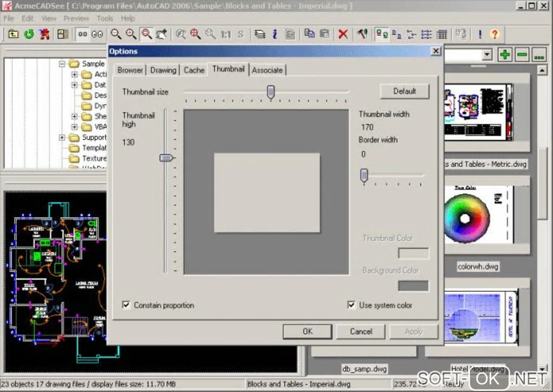Click the red and blue figure toolbar icon
This screenshot has height=392, width=553.
[x=44, y=34]
